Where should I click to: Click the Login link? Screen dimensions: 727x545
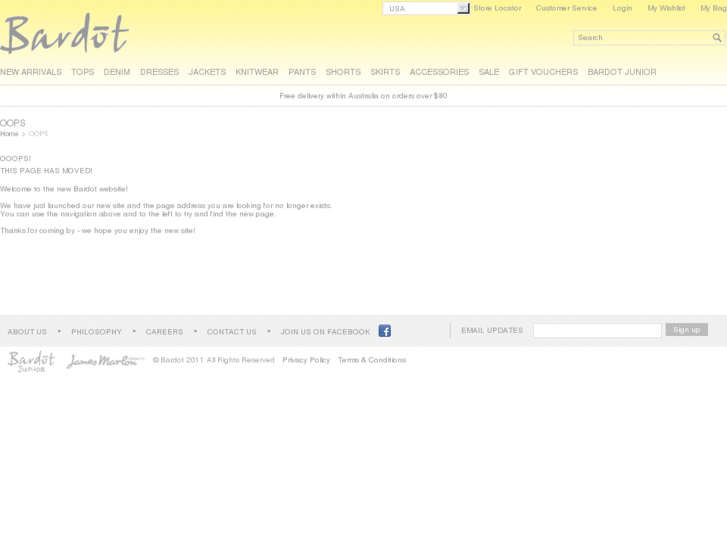coord(622,8)
